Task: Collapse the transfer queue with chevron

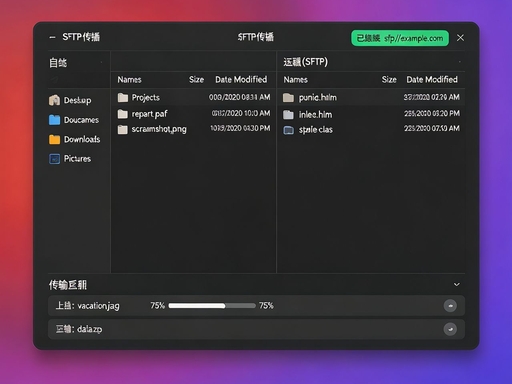Action: [x=457, y=285]
